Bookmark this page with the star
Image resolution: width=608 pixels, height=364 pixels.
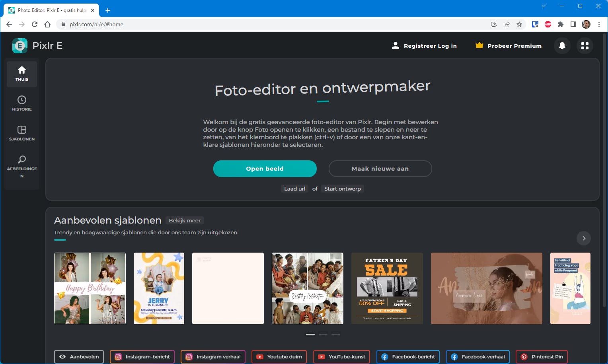(519, 24)
